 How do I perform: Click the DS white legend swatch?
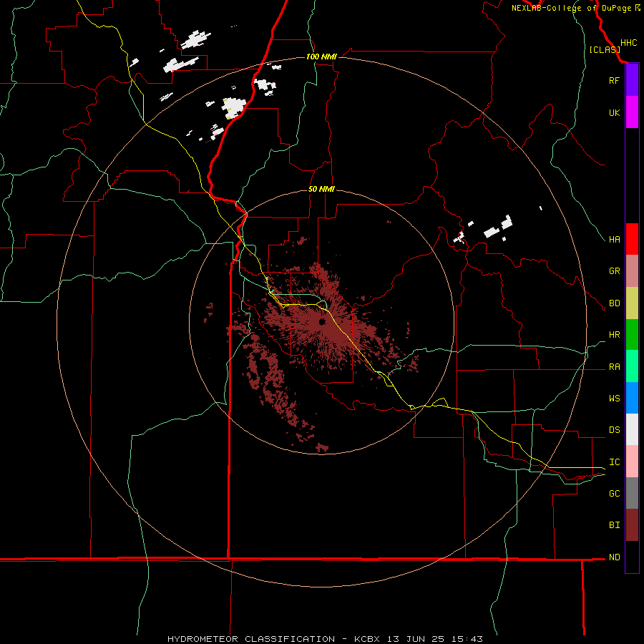[632, 429]
